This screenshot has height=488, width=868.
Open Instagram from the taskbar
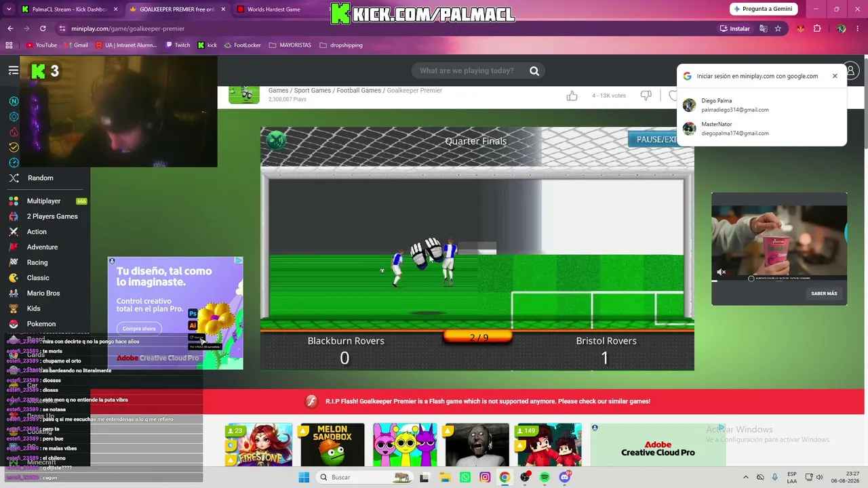coord(485,477)
